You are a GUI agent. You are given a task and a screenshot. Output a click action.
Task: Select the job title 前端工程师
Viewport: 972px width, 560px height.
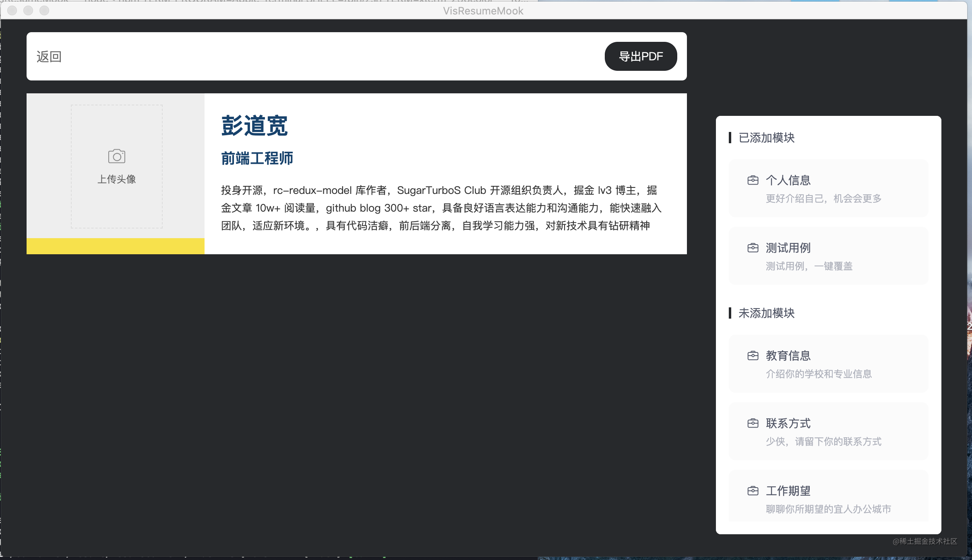click(257, 158)
